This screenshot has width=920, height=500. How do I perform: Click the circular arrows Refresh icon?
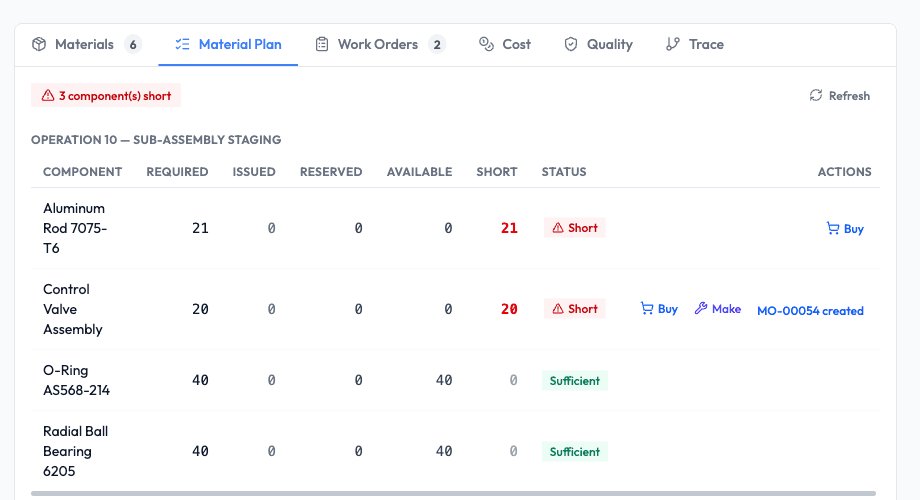(816, 96)
